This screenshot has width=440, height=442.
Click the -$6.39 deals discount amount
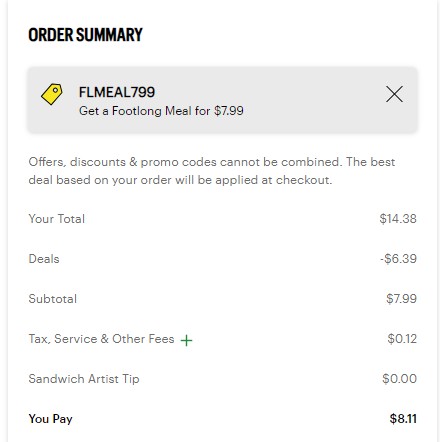pos(398,259)
